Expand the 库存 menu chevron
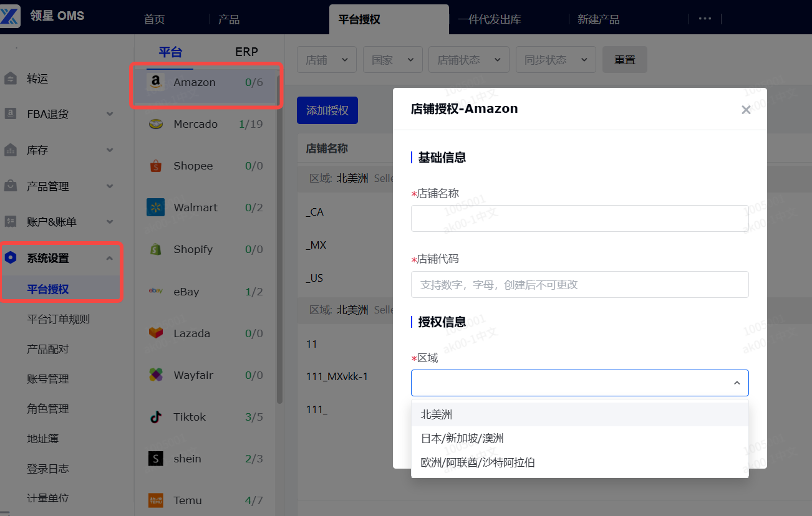812x516 pixels. pyautogui.click(x=110, y=150)
